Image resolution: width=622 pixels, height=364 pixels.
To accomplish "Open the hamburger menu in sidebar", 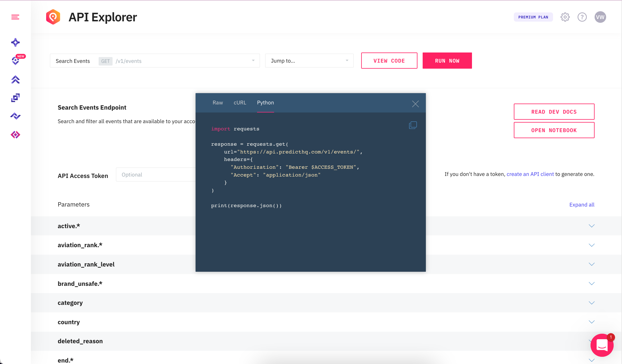I will [15, 17].
